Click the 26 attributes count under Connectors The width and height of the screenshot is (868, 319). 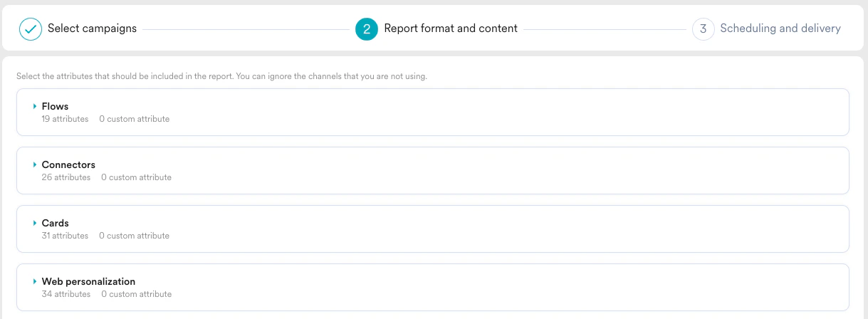[x=66, y=177]
